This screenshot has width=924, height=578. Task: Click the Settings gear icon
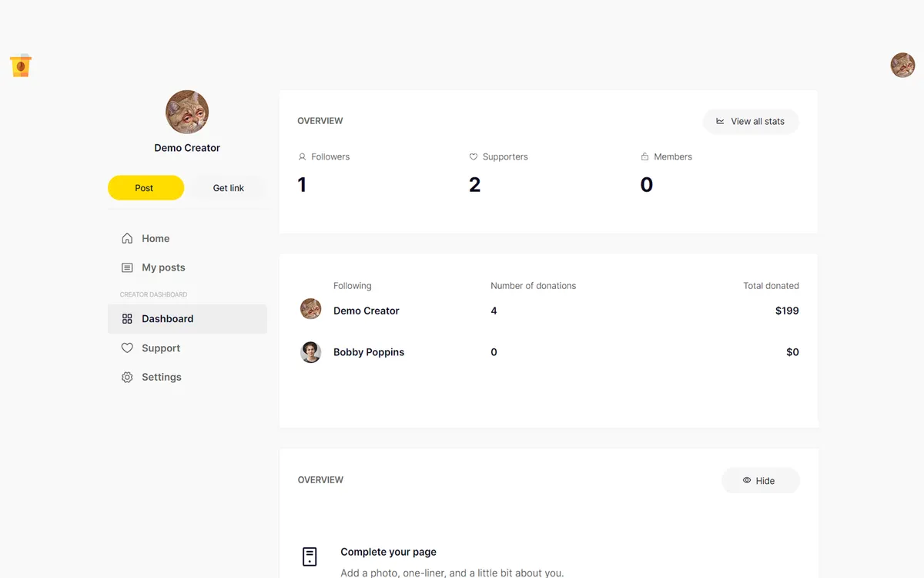click(x=127, y=377)
